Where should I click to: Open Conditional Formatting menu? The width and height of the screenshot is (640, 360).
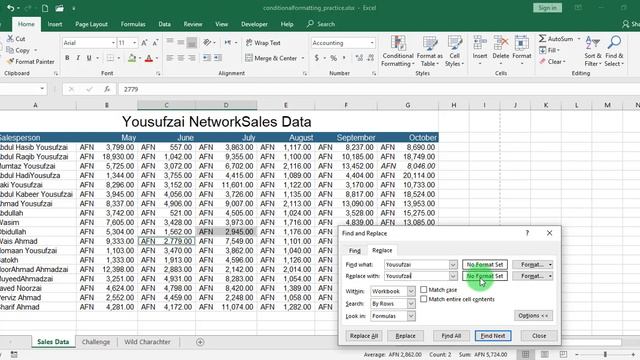click(x=398, y=51)
